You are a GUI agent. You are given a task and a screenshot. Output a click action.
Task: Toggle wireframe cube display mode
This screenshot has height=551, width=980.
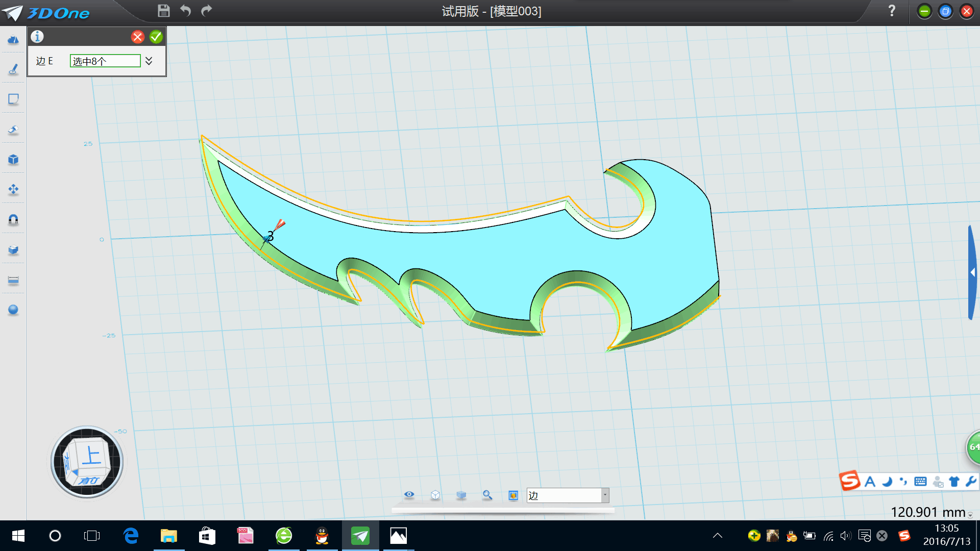pyautogui.click(x=435, y=495)
